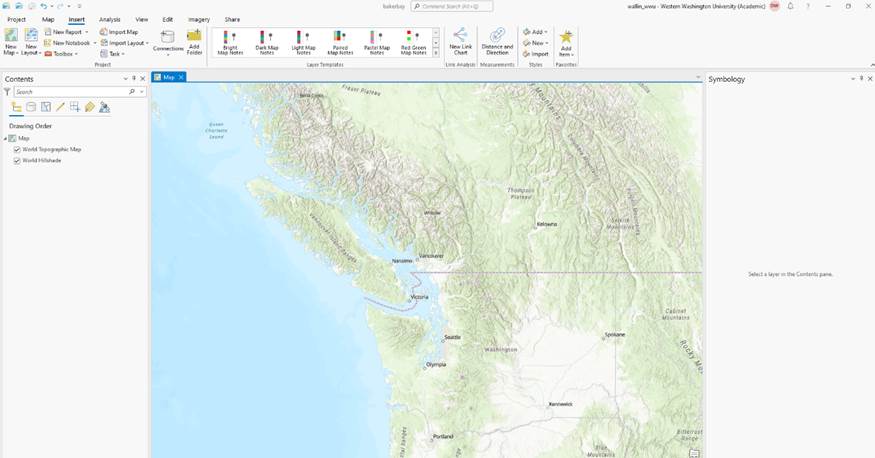
Task: Close the Map view tab
Action: [181, 78]
